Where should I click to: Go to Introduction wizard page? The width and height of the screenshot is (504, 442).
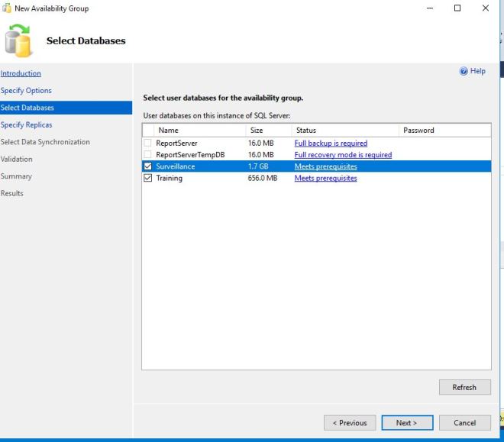click(21, 73)
